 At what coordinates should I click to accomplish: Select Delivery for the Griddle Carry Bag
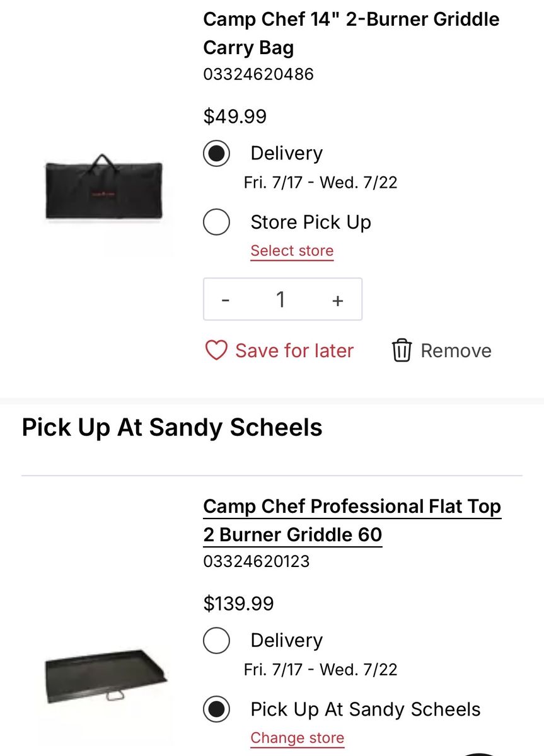(x=216, y=153)
